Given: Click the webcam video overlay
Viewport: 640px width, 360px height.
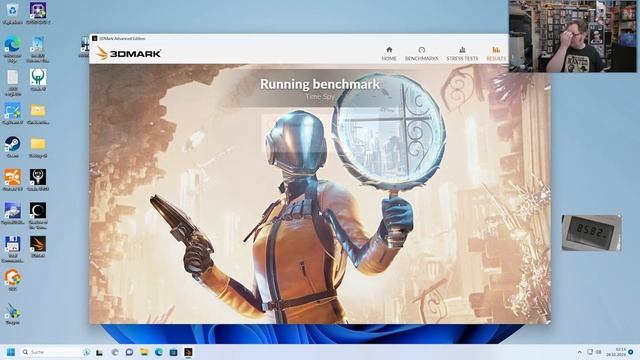Looking at the screenshot, I should point(573,36).
